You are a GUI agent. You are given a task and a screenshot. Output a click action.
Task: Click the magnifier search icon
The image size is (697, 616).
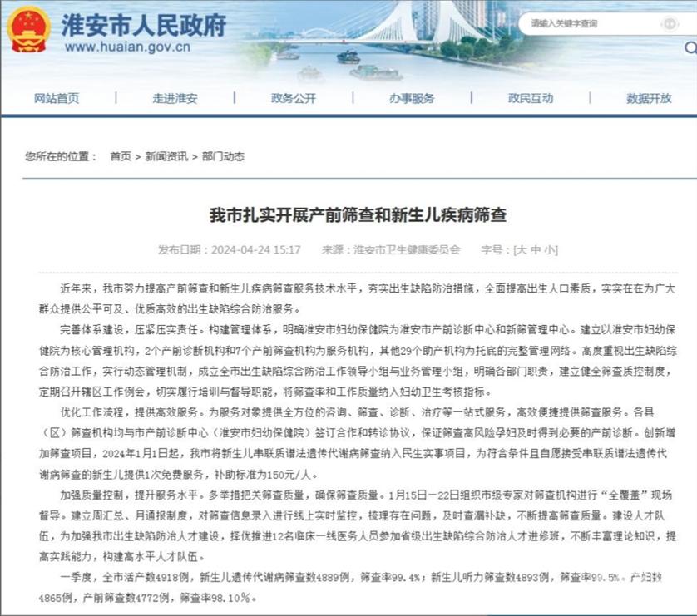pyautogui.click(x=691, y=47)
